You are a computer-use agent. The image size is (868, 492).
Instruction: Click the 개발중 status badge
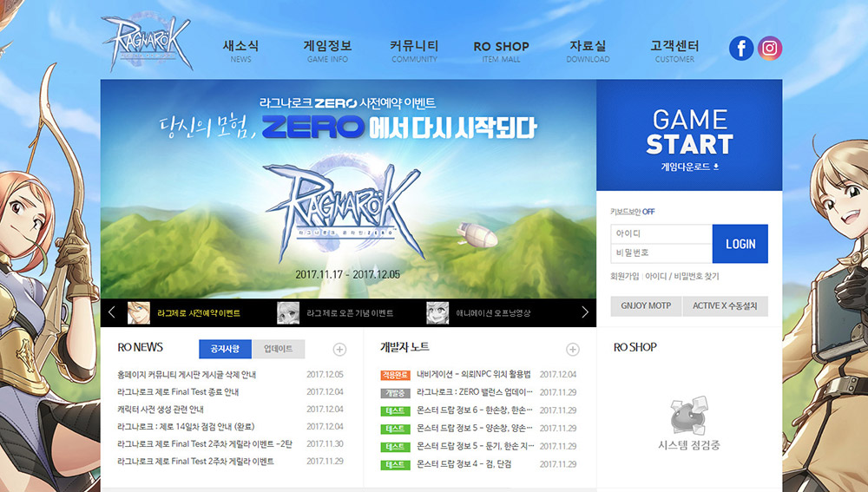[x=395, y=393]
